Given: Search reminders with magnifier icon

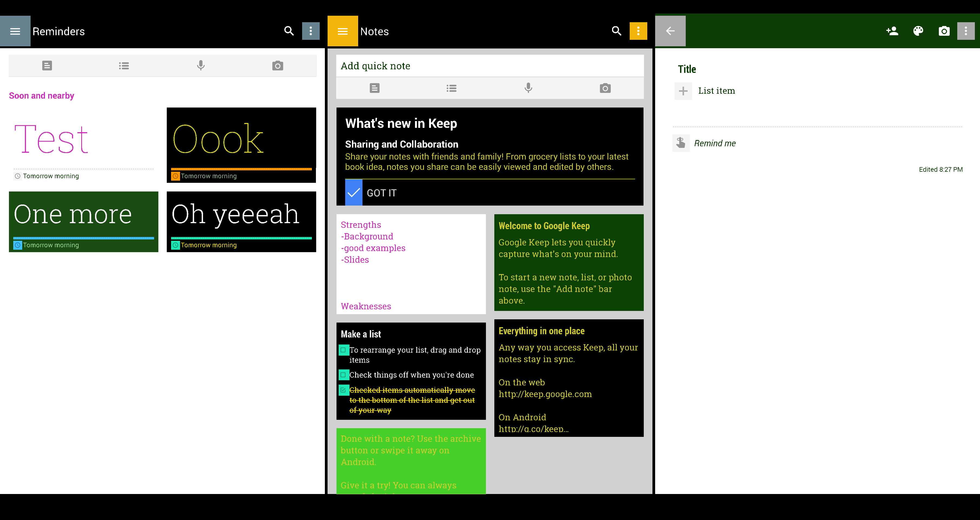Looking at the screenshot, I should click(x=289, y=31).
